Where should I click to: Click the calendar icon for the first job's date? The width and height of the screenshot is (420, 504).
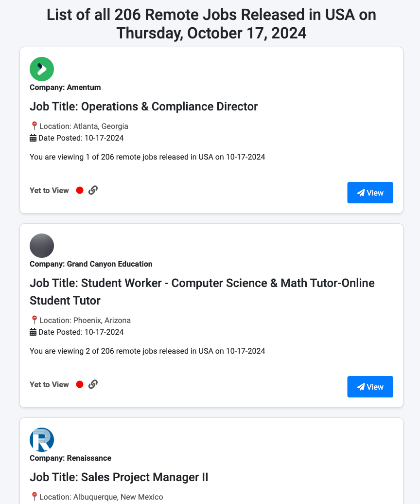(x=33, y=137)
